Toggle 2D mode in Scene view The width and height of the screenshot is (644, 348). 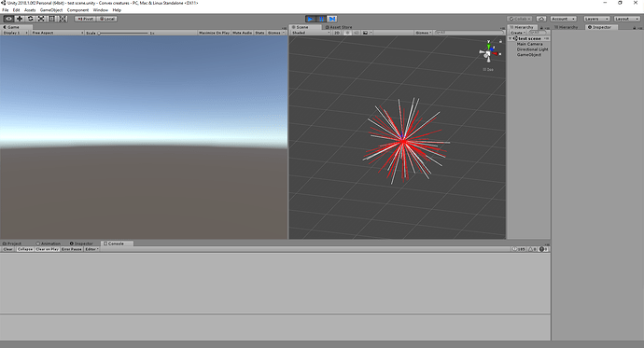[x=336, y=33]
